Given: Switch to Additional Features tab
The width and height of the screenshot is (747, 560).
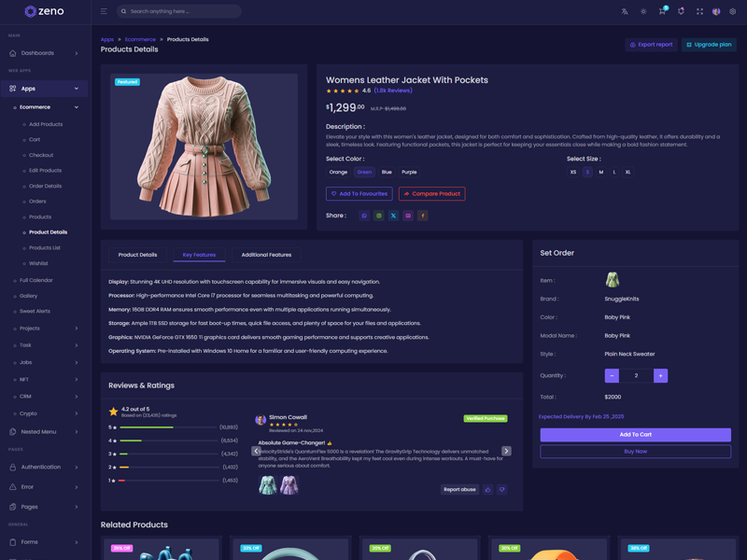Looking at the screenshot, I should [x=266, y=255].
